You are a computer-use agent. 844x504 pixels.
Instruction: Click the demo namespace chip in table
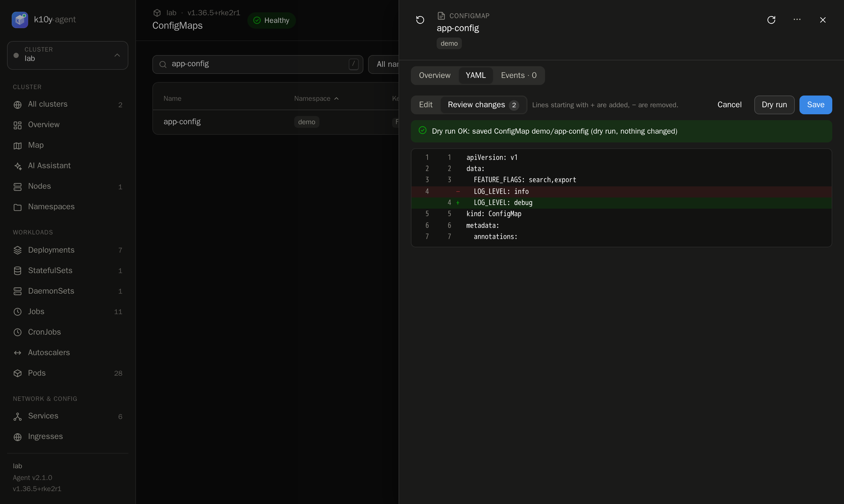[x=306, y=122]
